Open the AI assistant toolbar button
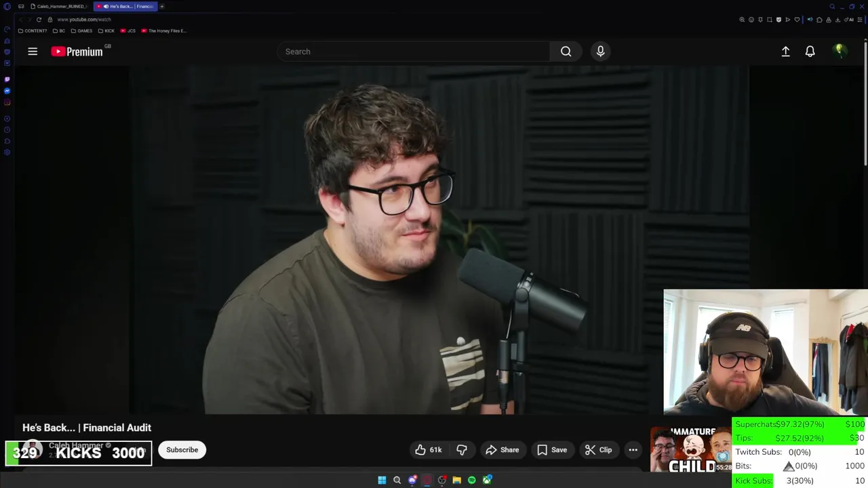The width and height of the screenshot is (868, 488). (849, 20)
